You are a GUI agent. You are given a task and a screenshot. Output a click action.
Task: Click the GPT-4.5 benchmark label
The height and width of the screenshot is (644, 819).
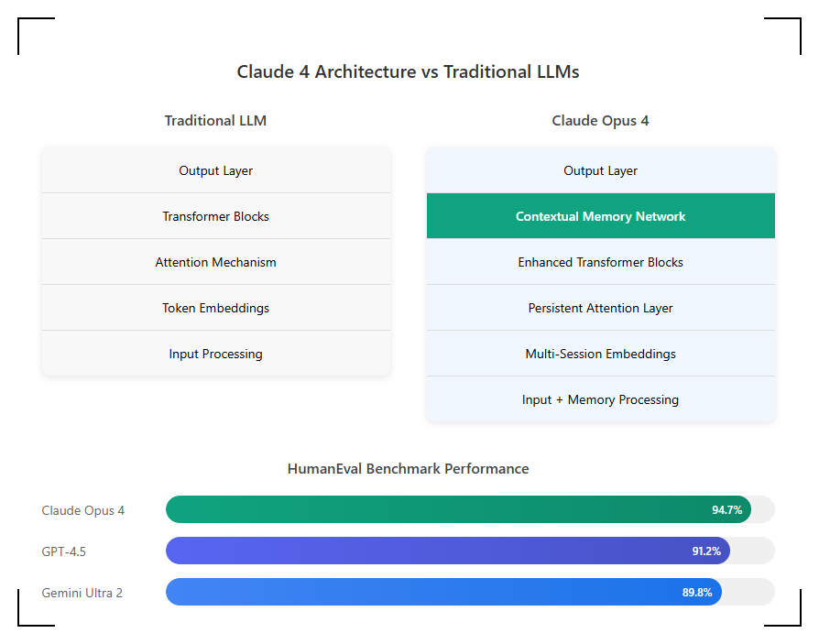(64, 551)
